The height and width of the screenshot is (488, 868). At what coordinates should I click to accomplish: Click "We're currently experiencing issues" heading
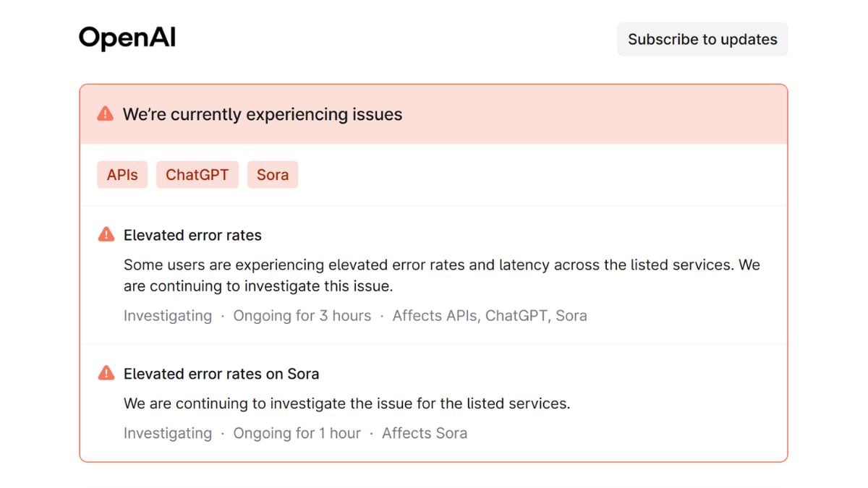pyautogui.click(x=263, y=114)
